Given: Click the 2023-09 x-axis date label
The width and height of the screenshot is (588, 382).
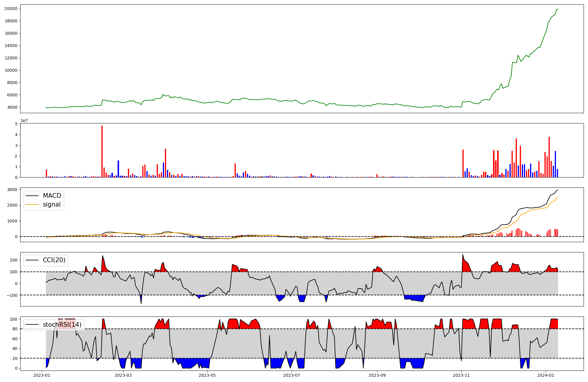Looking at the screenshot, I should coord(377,375).
